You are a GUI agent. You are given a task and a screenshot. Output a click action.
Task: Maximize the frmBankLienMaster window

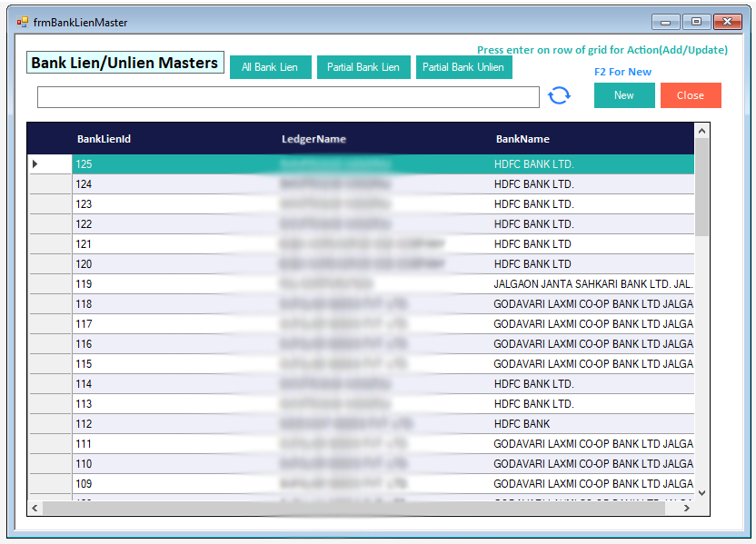point(697,22)
